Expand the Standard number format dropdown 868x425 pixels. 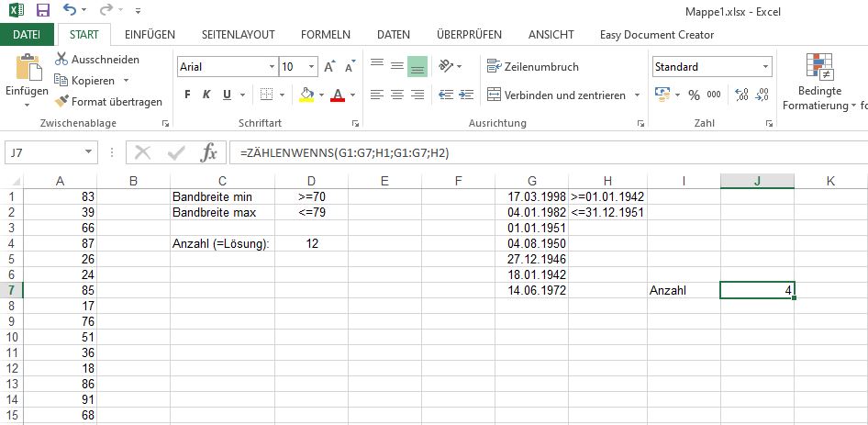(x=765, y=67)
